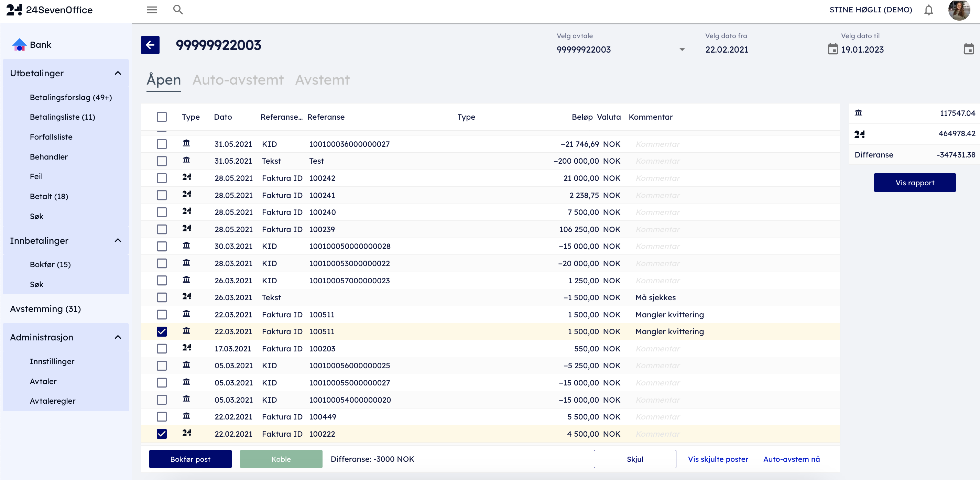Switch to the Auto-avstemt tab
980x480 pixels.
click(238, 80)
